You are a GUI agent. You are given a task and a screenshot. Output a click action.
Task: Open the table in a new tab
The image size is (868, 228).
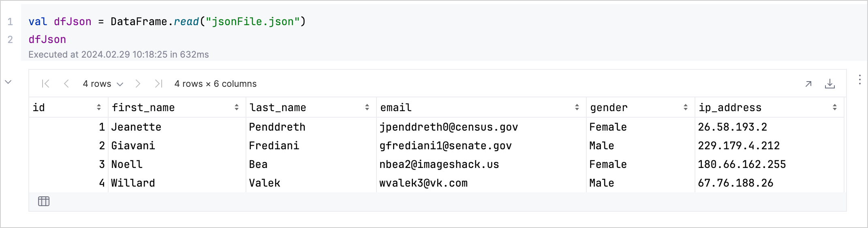[x=808, y=84]
